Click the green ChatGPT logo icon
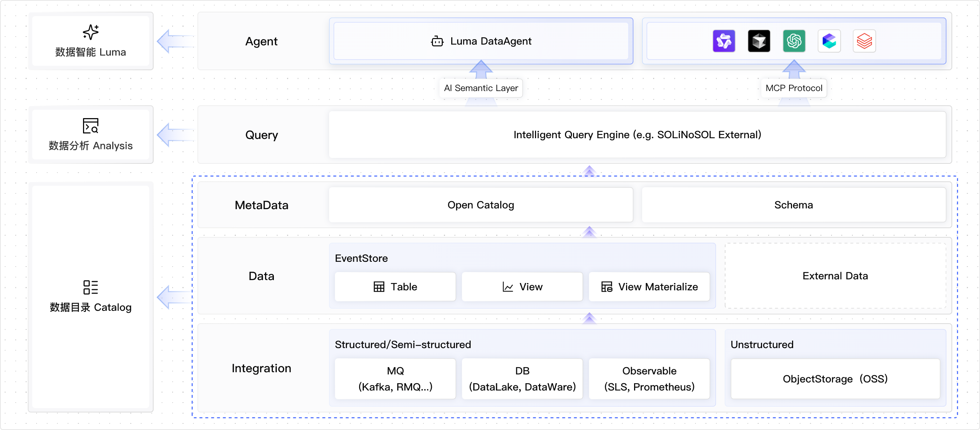 tap(794, 41)
